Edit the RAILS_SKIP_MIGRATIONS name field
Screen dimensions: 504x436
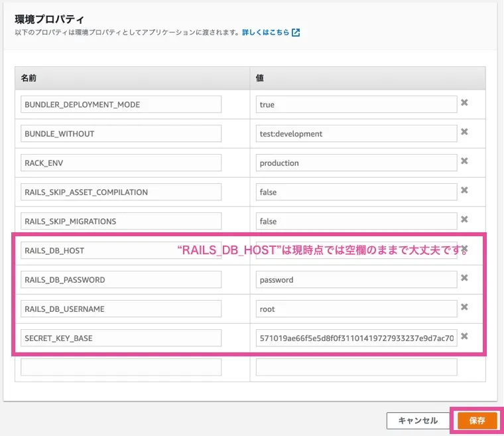121,221
